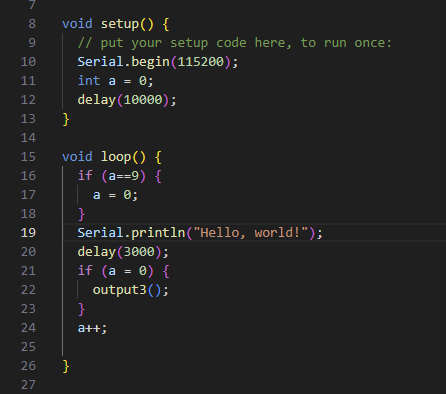Click on 'delay(3000);' statement
This screenshot has height=394, width=446.
point(123,252)
